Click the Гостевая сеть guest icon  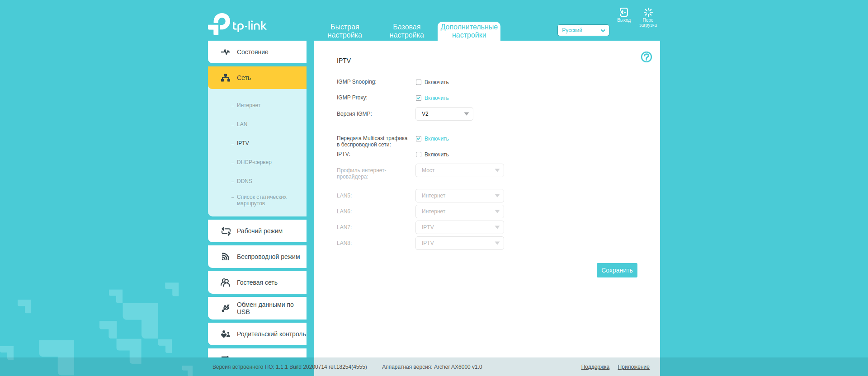pos(226,282)
